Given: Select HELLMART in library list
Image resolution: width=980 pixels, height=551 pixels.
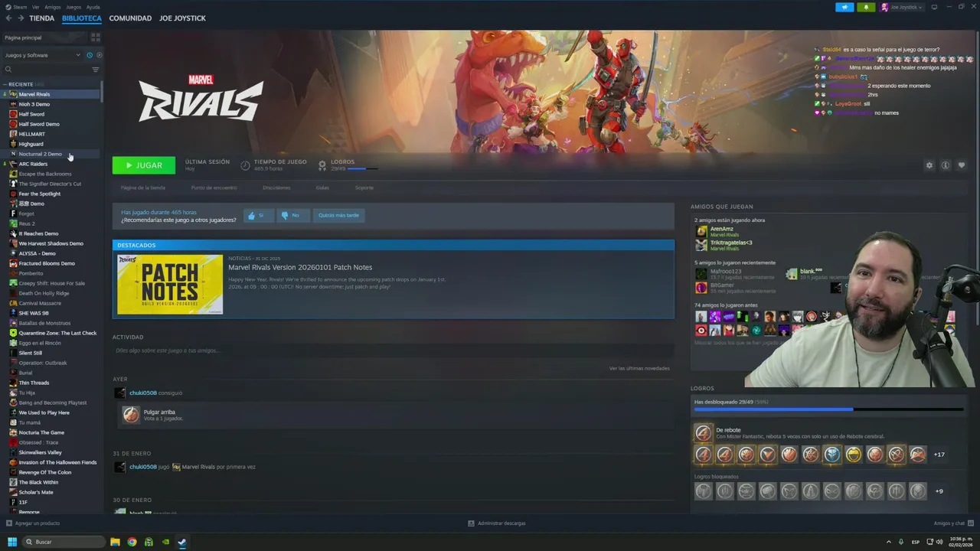Looking at the screenshot, I should point(32,134).
